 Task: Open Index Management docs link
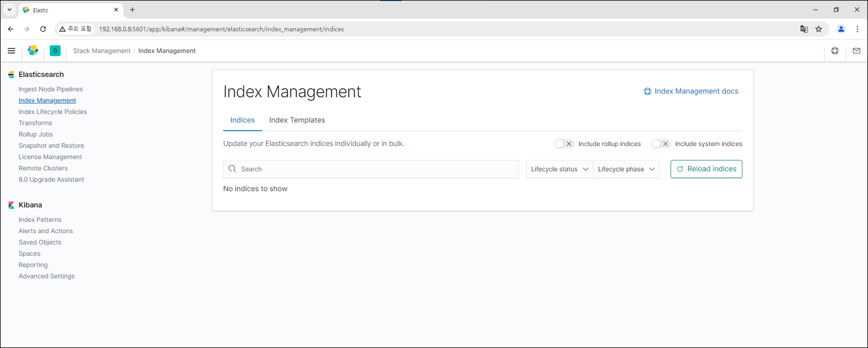(x=691, y=91)
